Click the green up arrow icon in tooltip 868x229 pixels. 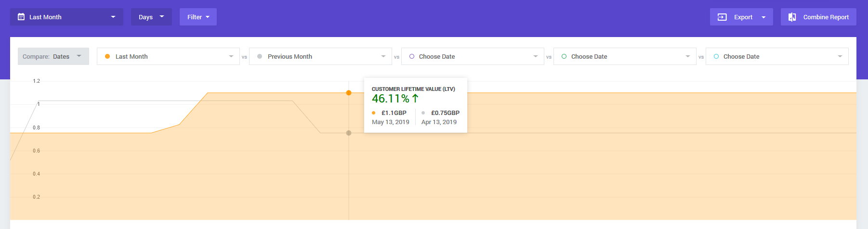415,98
